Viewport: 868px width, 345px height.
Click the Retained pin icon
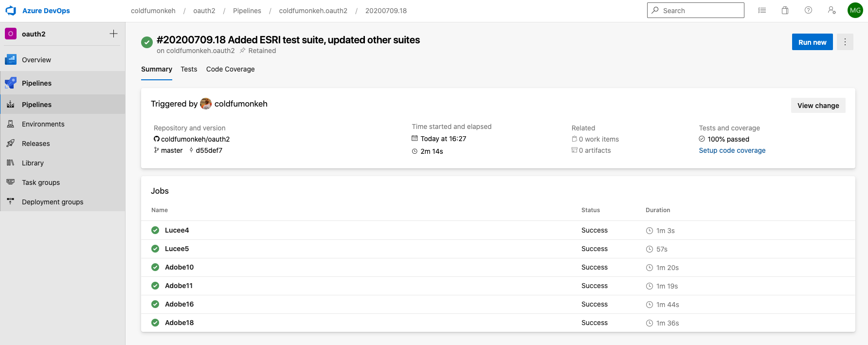243,51
